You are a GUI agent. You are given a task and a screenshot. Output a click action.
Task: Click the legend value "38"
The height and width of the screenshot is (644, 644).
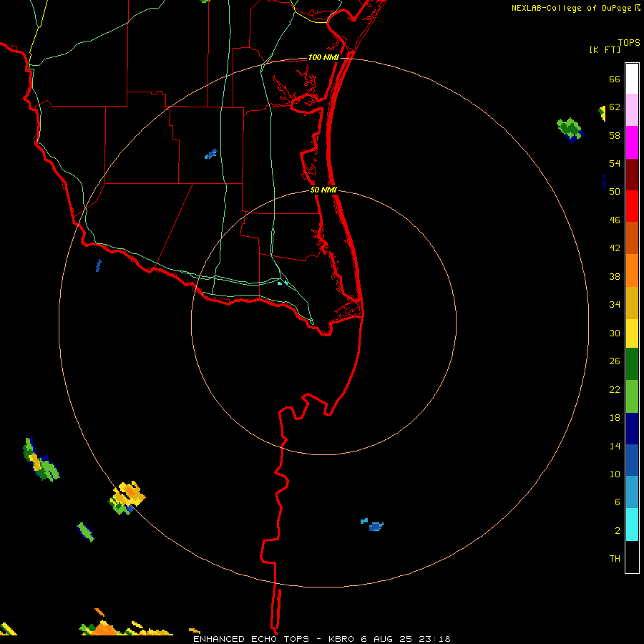(x=615, y=276)
